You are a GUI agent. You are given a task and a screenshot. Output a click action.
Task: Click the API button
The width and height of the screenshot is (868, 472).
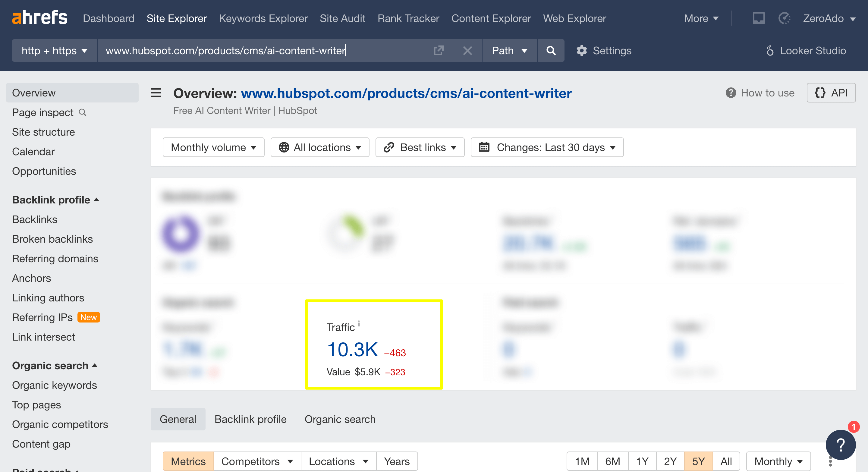tap(831, 93)
